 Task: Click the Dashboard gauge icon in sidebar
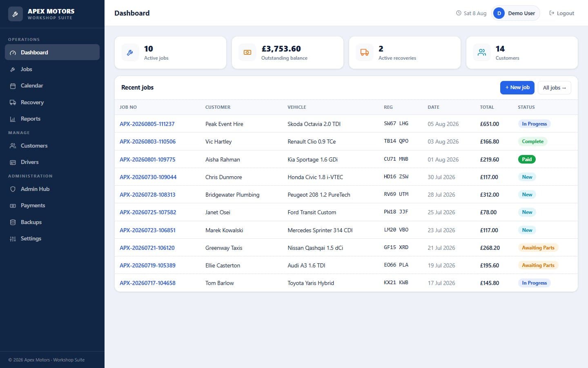coord(13,53)
